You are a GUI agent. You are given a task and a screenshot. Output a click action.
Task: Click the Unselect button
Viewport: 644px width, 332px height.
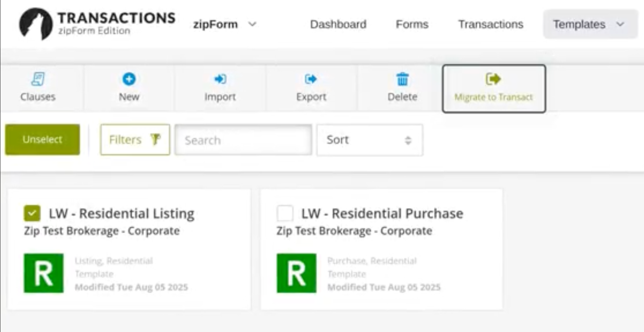coord(42,140)
